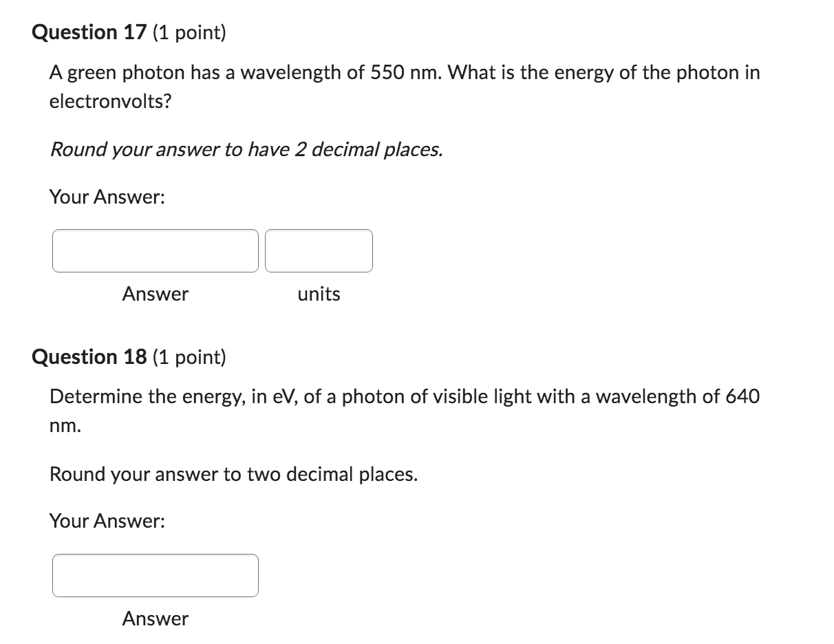This screenshot has height=644, width=834.
Task: Click Your Answer text for Question 18
Action: pyautogui.click(x=107, y=521)
